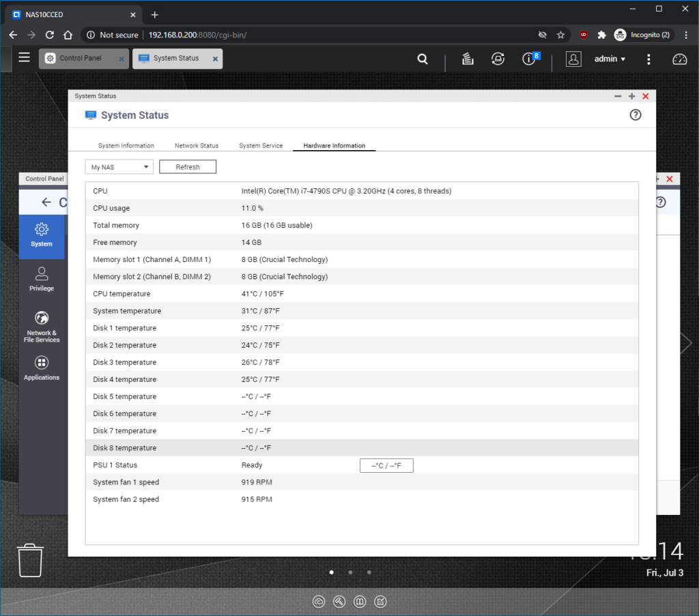Open the QTS search magnifier icon
699x616 pixels.
point(422,59)
